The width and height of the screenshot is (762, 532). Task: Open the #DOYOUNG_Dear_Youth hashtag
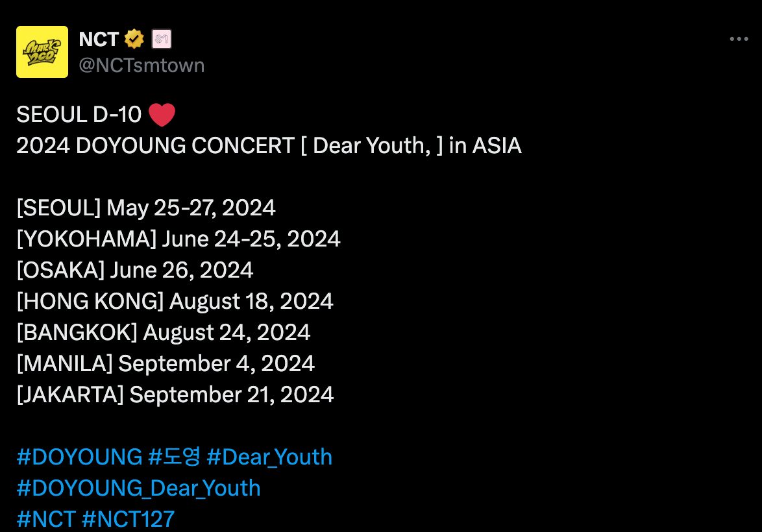[x=138, y=488]
